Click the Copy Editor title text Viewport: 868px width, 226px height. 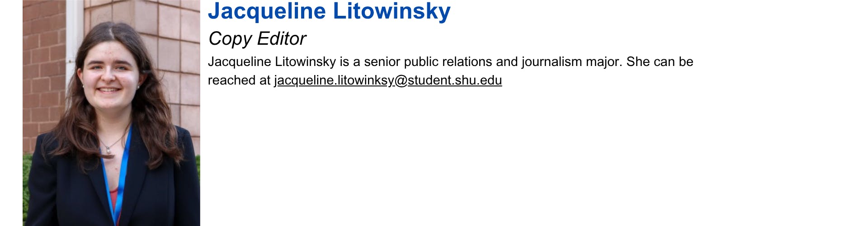tap(257, 39)
